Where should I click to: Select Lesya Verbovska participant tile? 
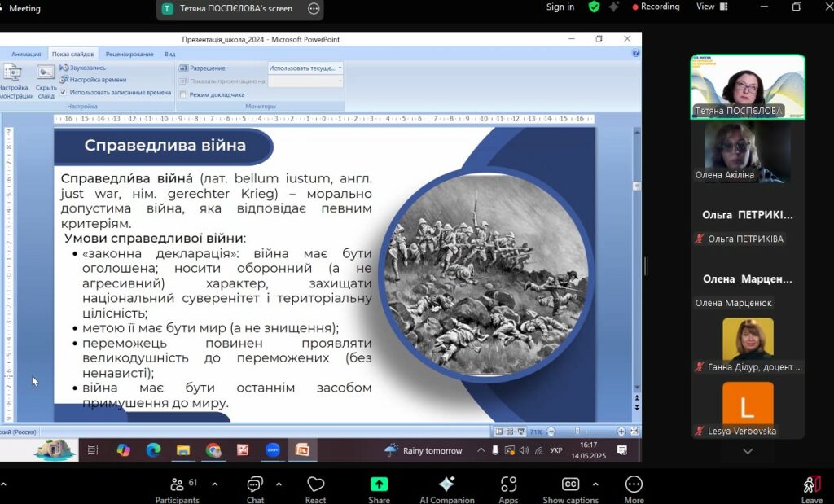(748, 410)
